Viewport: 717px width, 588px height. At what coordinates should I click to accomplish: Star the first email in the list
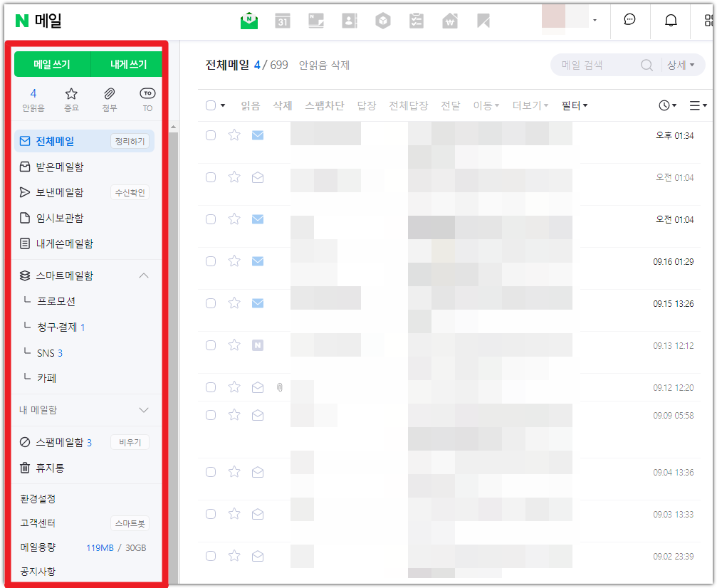pyautogui.click(x=234, y=135)
